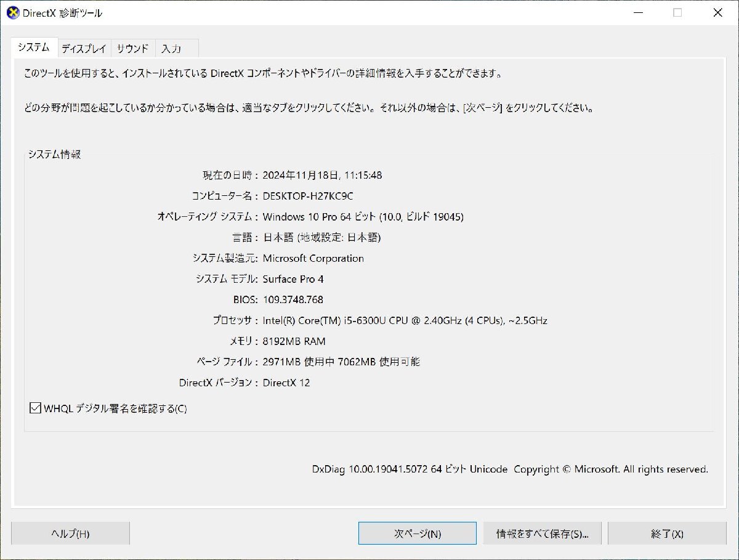
Task: Click the DirectX 診断ツール title text
Action: 62,13
